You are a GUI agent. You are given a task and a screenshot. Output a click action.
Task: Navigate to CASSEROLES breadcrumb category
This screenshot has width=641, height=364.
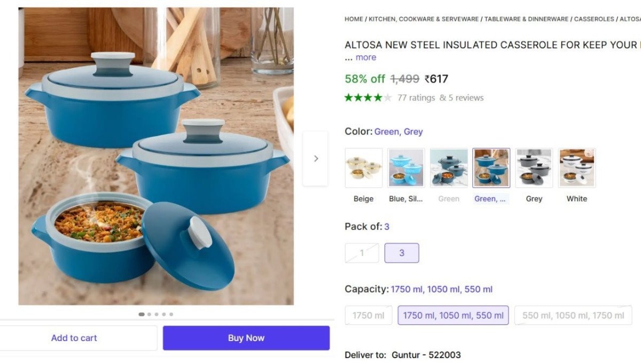[x=593, y=19]
